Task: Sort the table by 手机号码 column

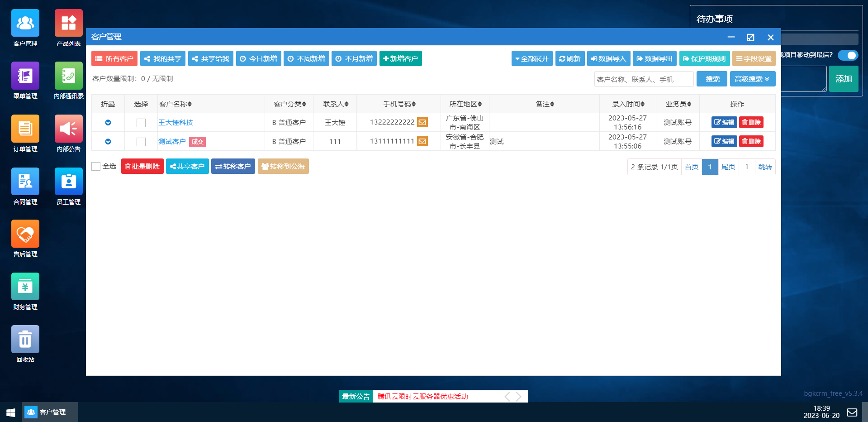Action: [x=399, y=104]
